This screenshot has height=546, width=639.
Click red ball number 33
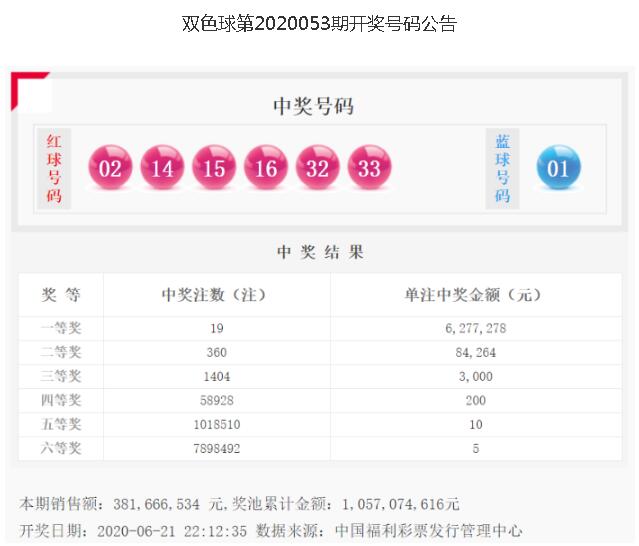pyautogui.click(x=369, y=168)
